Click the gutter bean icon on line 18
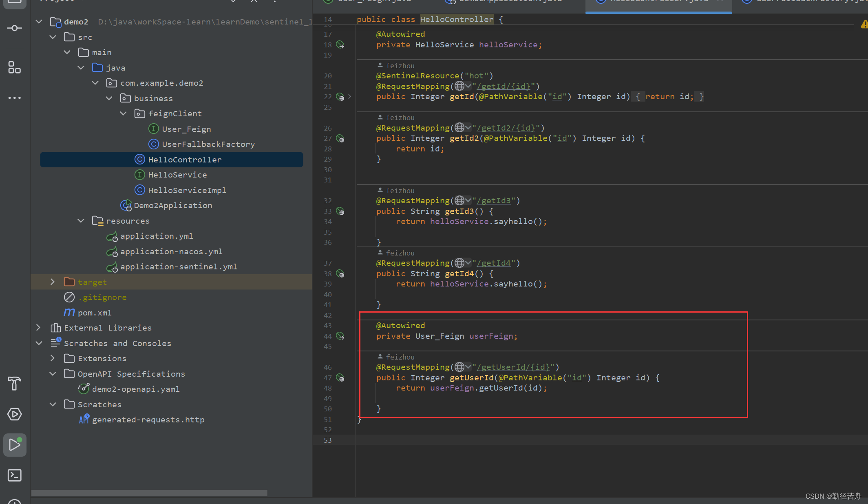Image resolution: width=868 pixels, height=504 pixels. point(340,45)
